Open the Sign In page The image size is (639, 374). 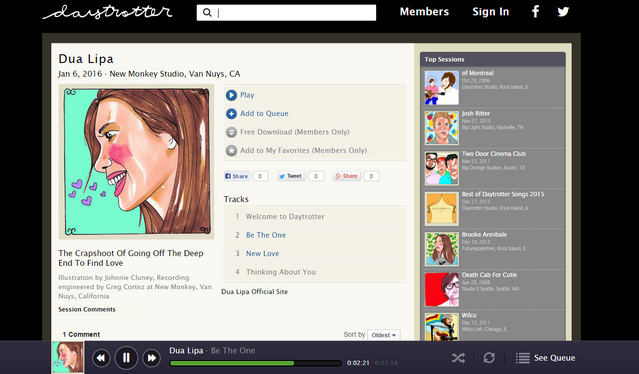[491, 12]
